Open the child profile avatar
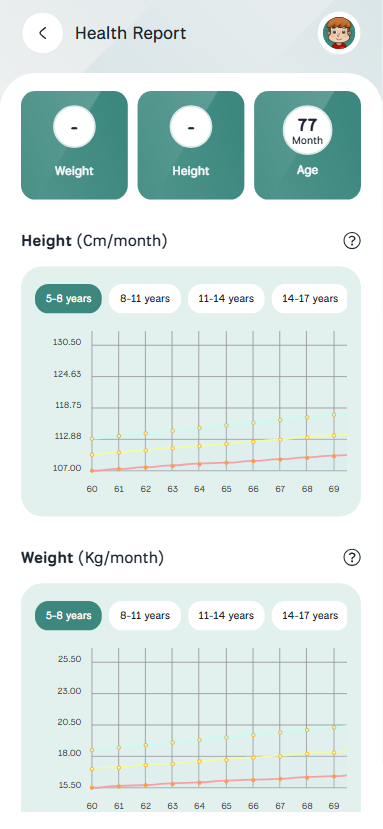This screenshot has width=383, height=829. 339,33
